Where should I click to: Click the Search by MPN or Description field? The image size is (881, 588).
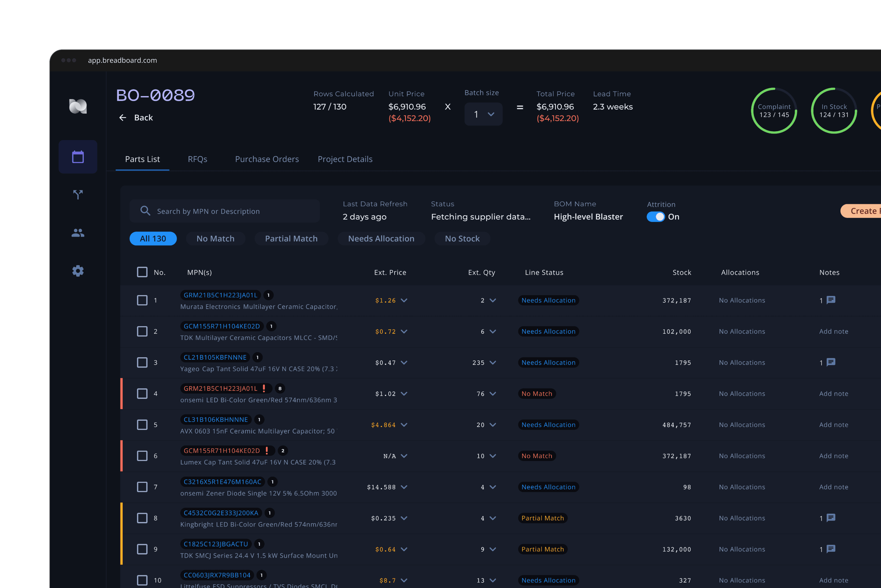coord(224,211)
